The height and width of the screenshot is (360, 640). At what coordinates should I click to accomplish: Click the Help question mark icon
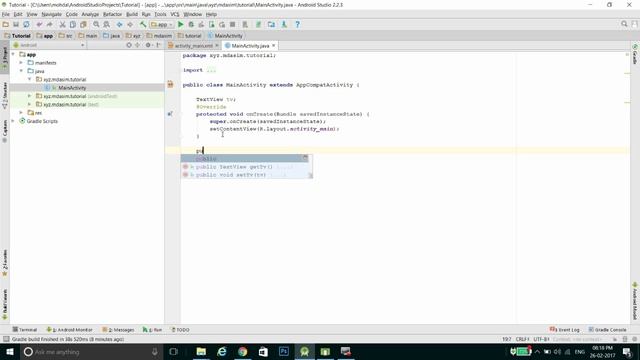[x=298, y=24]
